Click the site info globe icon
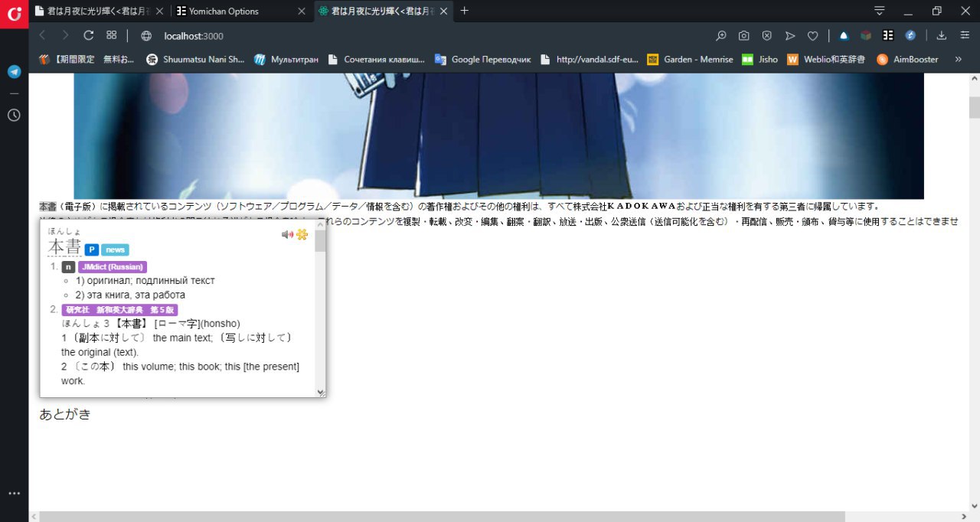The width and height of the screenshot is (980, 522). click(147, 36)
